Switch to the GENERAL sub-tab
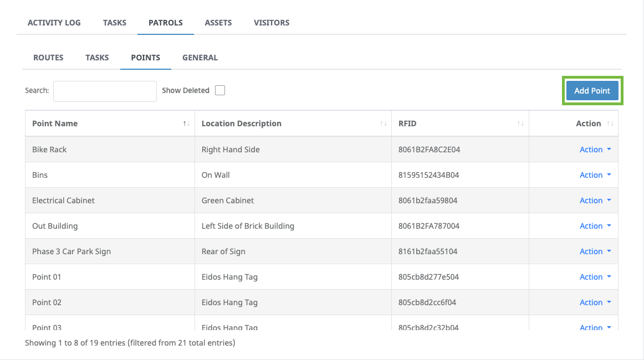Viewport: 644px width, 360px height. click(200, 57)
